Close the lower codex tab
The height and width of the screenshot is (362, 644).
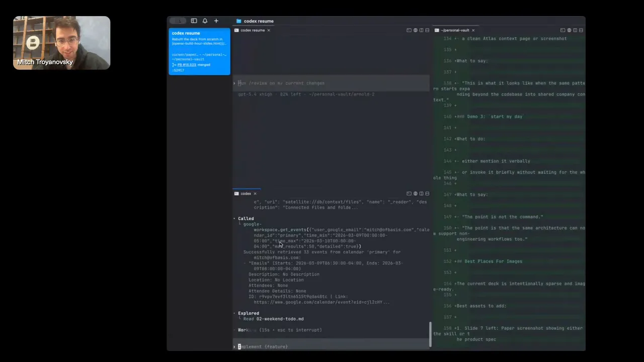(x=255, y=194)
